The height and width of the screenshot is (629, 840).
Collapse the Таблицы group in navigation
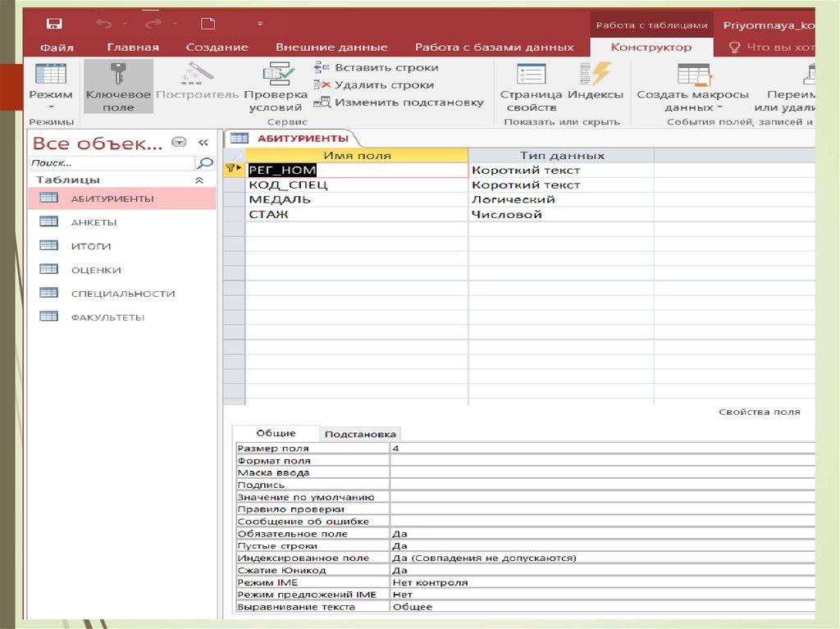coord(199,180)
